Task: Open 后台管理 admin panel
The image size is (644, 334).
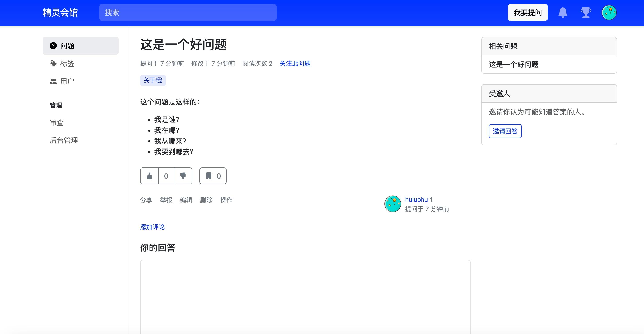Action: click(64, 140)
